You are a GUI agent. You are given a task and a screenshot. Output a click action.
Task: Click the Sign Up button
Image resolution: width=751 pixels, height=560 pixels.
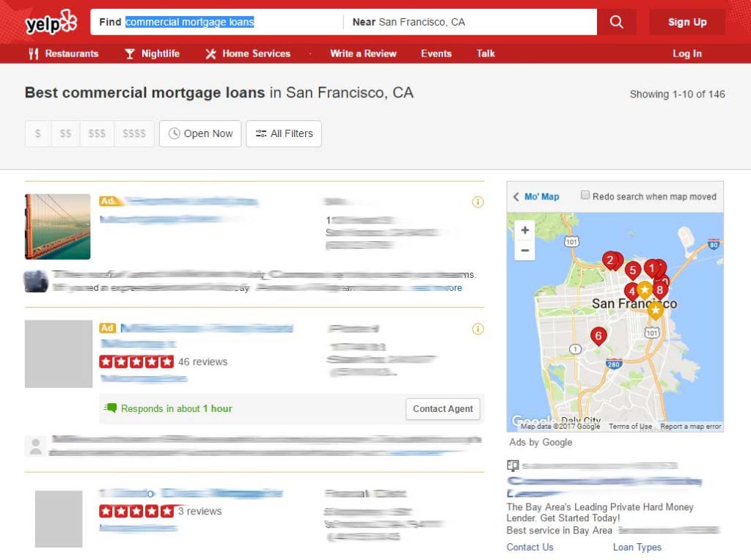click(x=686, y=22)
